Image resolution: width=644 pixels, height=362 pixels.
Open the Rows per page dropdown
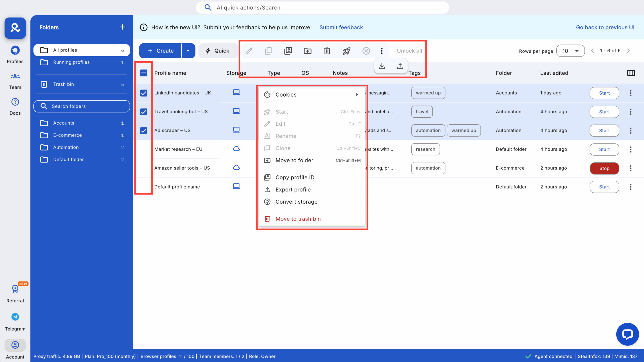point(570,51)
